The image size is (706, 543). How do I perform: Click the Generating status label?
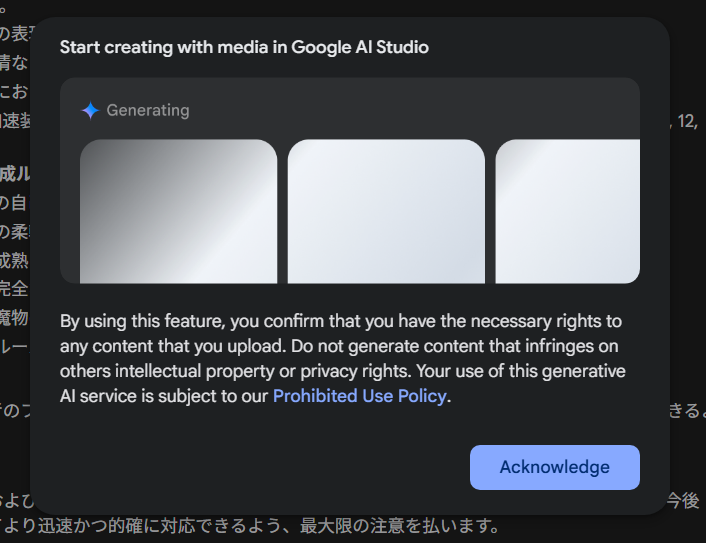pos(147,110)
